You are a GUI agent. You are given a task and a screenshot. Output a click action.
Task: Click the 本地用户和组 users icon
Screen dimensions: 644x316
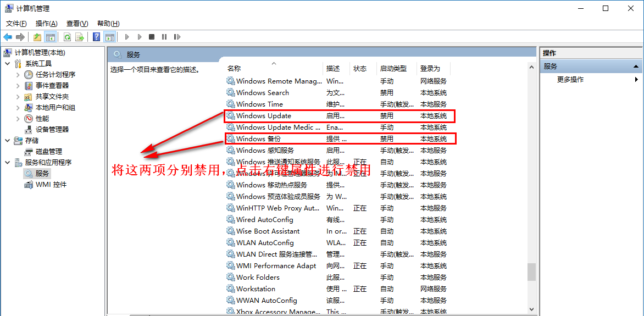pos(29,108)
